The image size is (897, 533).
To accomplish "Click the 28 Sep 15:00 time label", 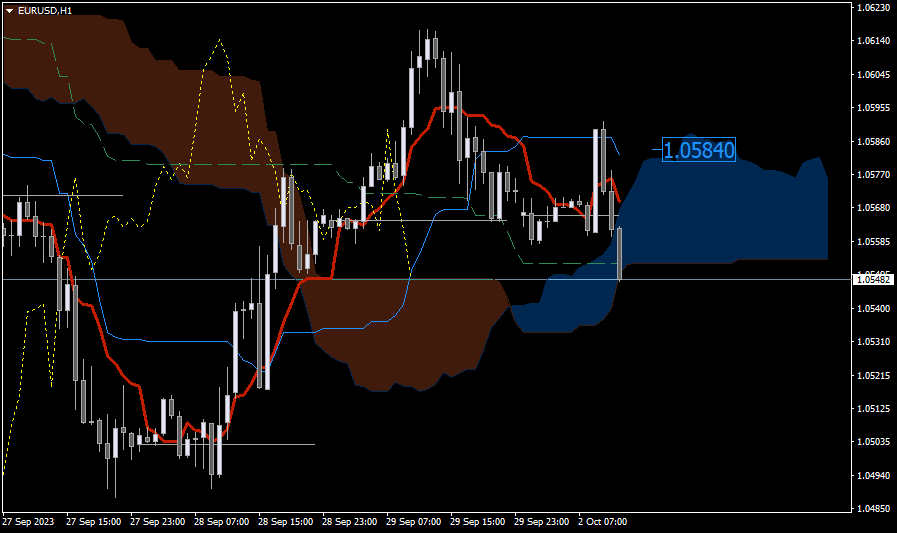I will pyautogui.click(x=285, y=522).
